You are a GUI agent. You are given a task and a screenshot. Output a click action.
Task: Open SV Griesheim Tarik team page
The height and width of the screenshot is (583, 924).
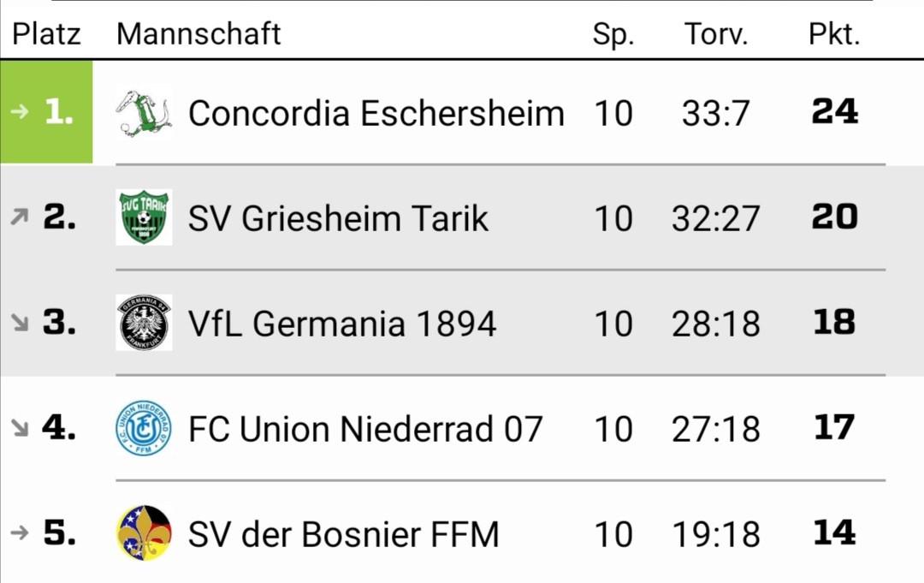tap(338, 218)
